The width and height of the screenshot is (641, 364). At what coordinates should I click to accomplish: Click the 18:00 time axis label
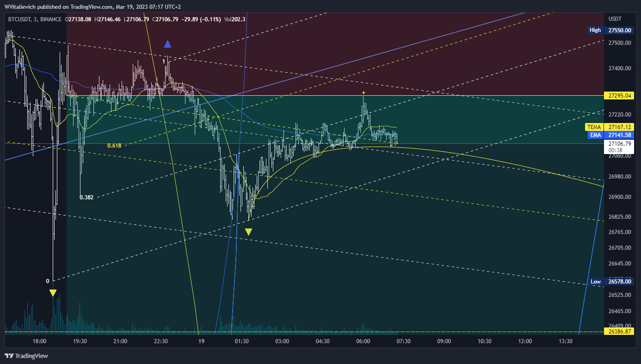39,341
